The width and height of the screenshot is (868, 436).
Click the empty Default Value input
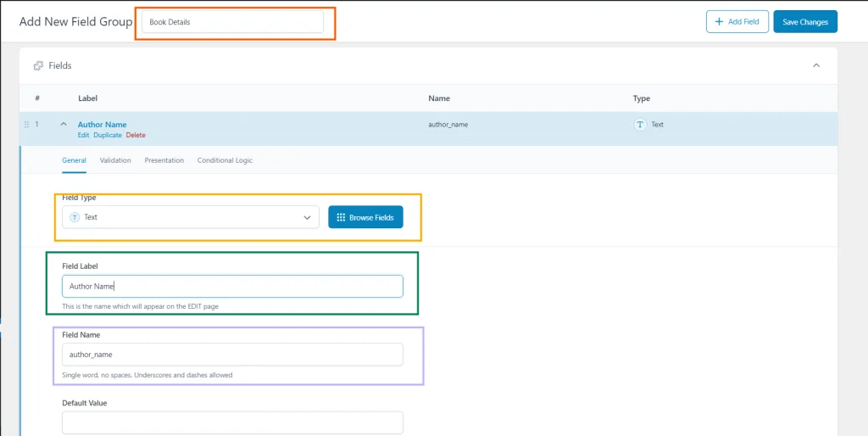[x=232, y=422]
